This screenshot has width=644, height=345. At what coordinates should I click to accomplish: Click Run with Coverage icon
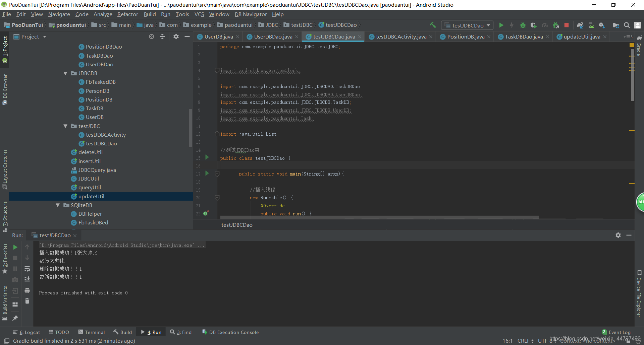point(534,25)
